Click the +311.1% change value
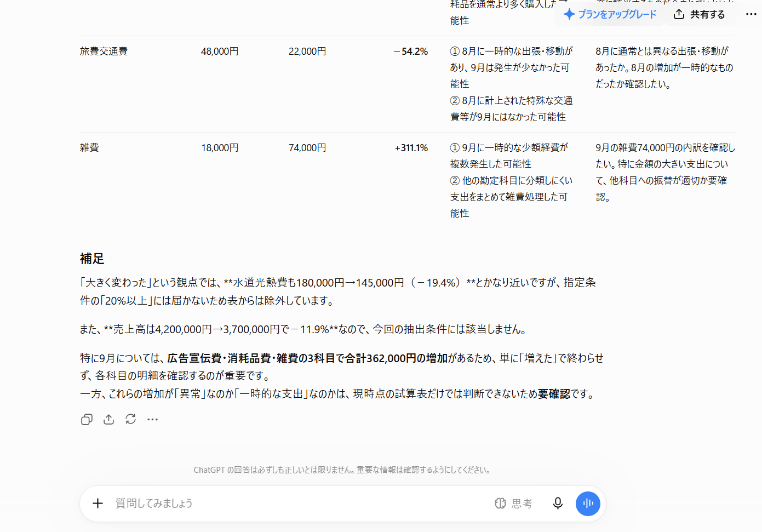The height and width of the screenshot is (532, 762). point(411,148)
